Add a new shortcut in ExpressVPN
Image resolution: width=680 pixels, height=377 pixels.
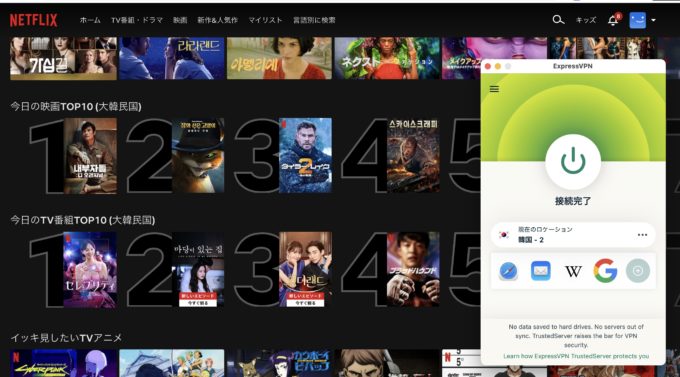pos(638,271)
